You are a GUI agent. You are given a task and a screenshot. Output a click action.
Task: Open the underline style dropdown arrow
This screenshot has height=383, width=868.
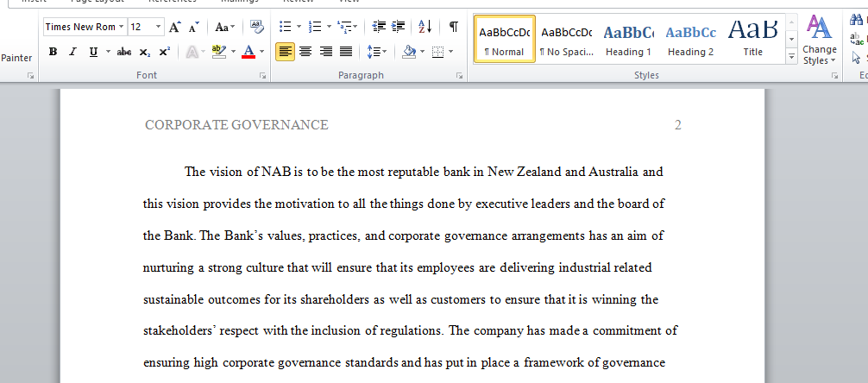[x=107, y=52]
